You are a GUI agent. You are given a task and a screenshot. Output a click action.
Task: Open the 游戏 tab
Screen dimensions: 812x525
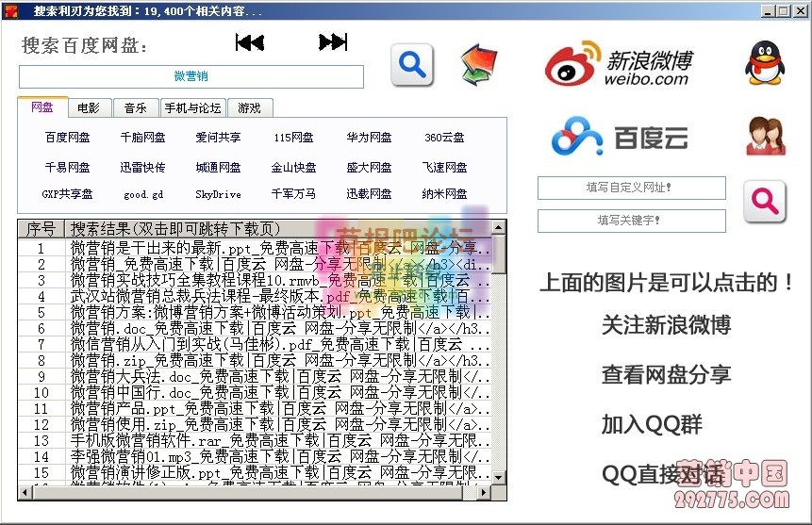coord(249,107)
